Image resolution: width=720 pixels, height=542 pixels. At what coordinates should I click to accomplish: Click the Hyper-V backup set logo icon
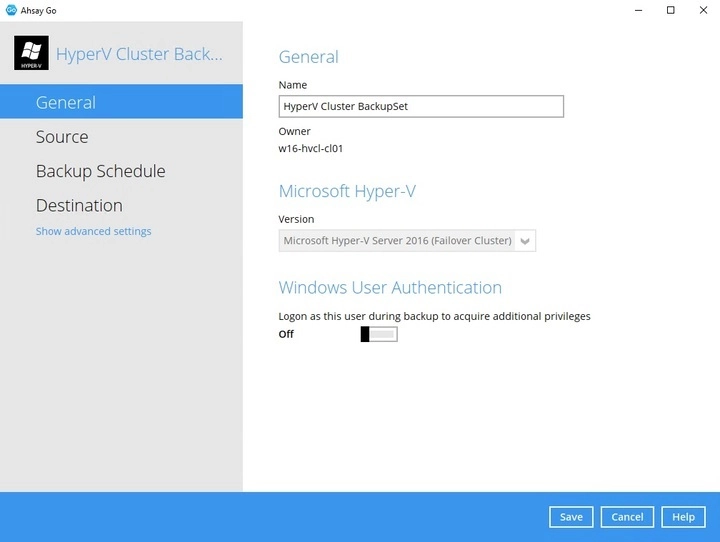pos(31,53)
